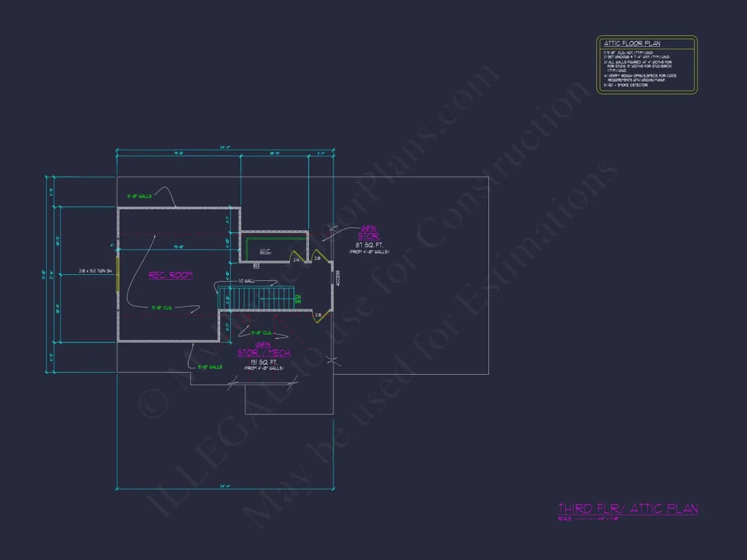
Task: Select the green window band inside the W.I.C.
Action: [x=275, y=239]
